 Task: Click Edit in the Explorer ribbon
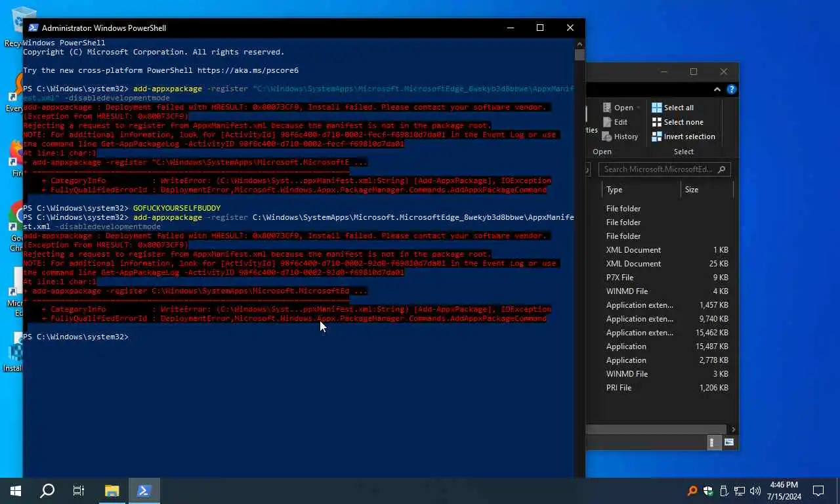pos(614,122)
